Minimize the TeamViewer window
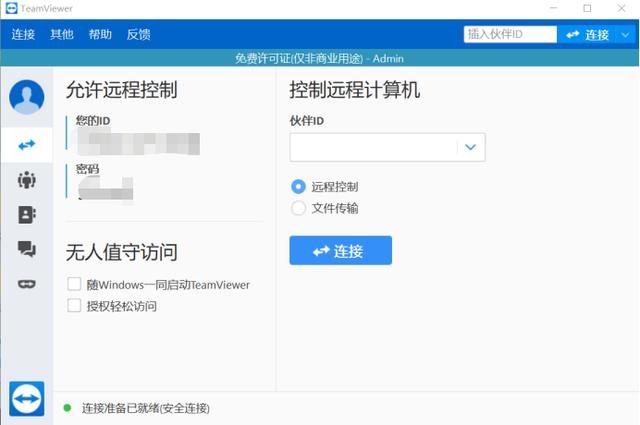640x425 pixels. [553, 8]
